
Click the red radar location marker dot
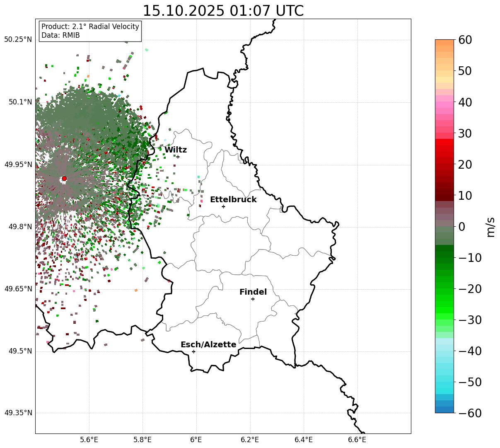click(64, 179)
